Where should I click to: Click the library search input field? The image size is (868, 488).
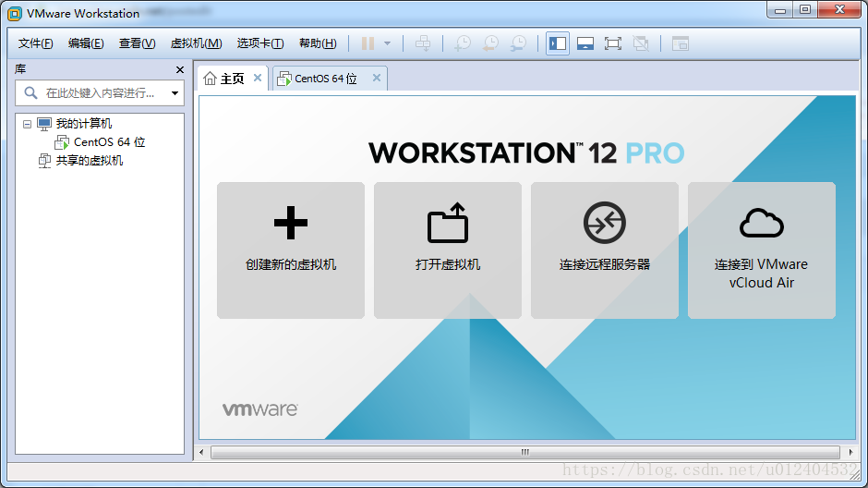pyautogui.click(x=100, y=93)
